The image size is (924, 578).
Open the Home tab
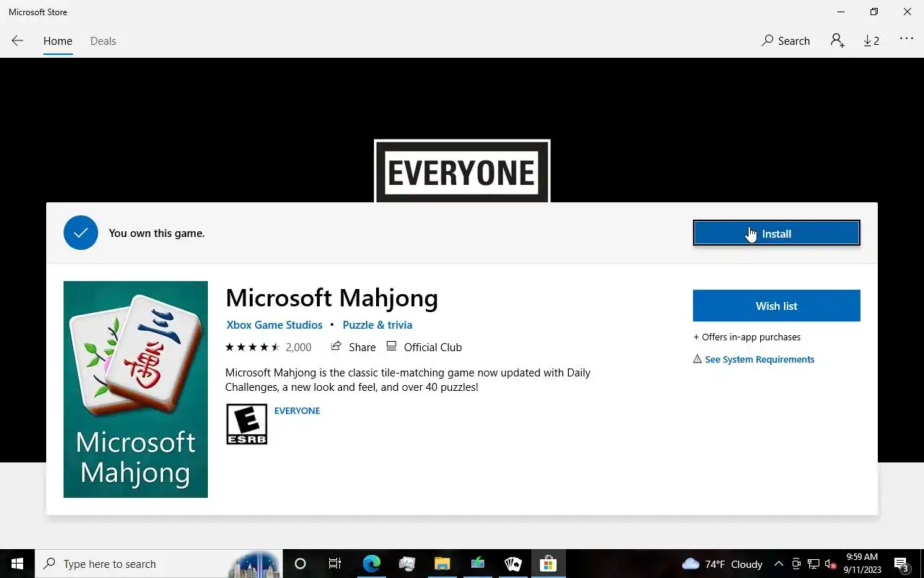[x=58, y=41]
